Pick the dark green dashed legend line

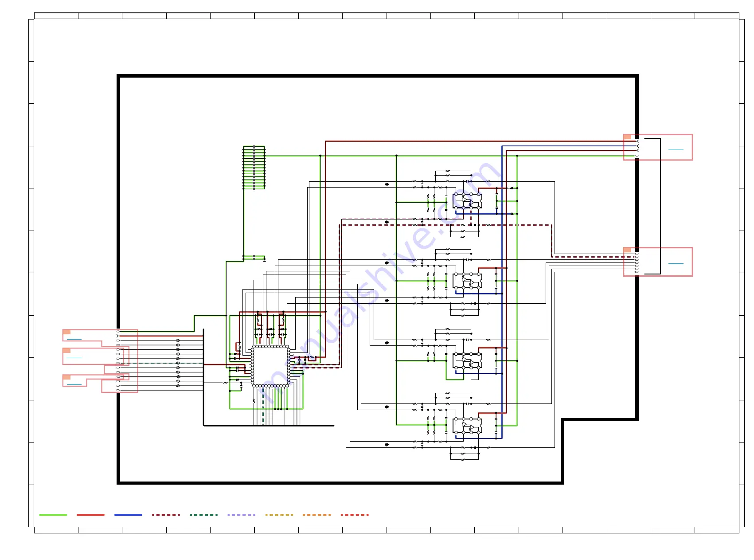(x=203, y=515)
